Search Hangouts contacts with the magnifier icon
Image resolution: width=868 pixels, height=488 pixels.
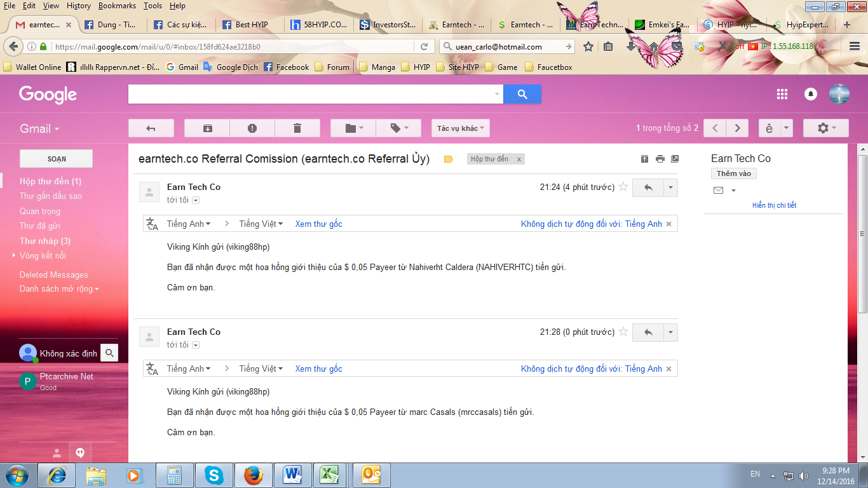tap(109, 353)
